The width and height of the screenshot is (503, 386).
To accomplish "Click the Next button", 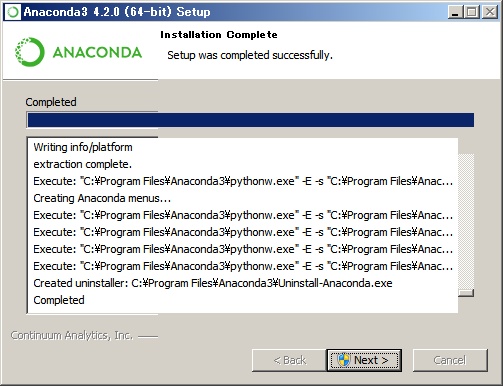I will tap(364, 360).
